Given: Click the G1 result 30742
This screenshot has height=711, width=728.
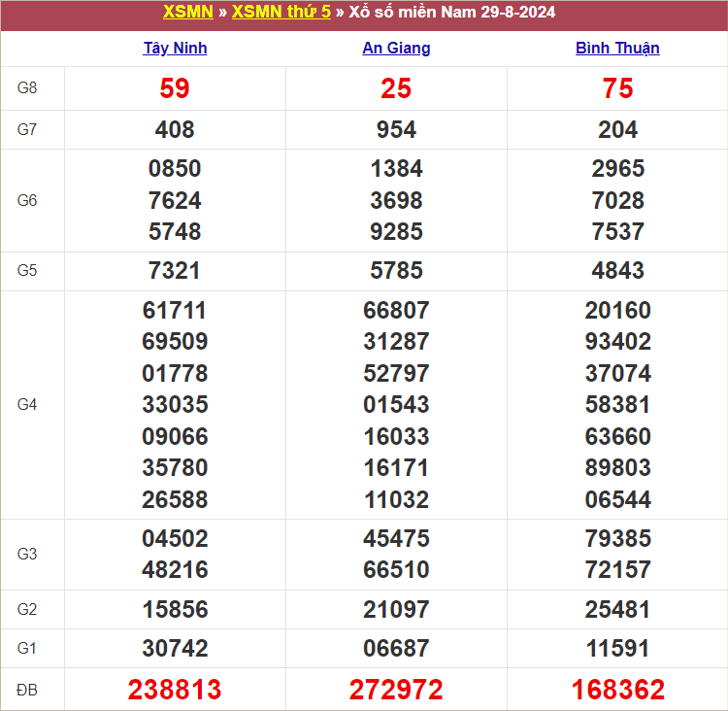Looking at the screenshot, I should pos(175,648).
